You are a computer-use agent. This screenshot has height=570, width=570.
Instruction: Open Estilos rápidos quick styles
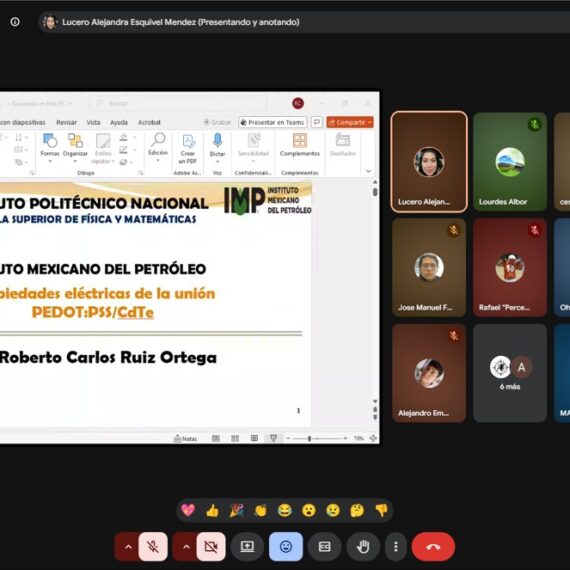point(103,148)
